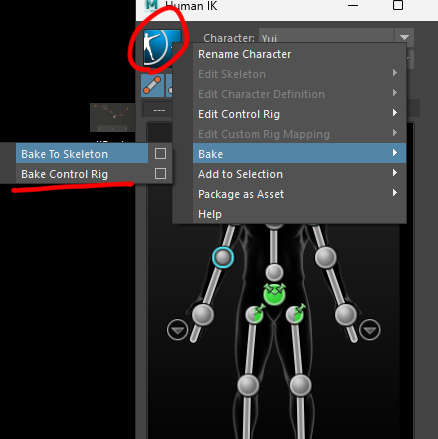Open the Character dropdown arrow

pos(404,38)
